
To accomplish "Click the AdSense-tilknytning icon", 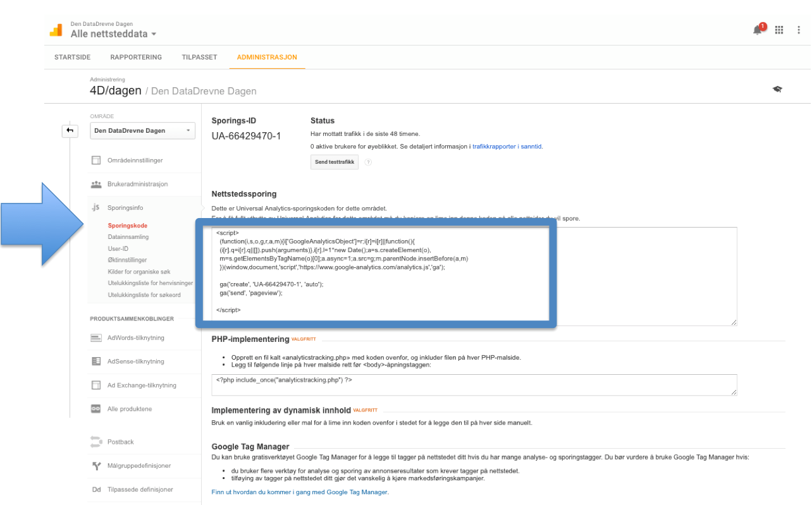I will click(96, 362).
